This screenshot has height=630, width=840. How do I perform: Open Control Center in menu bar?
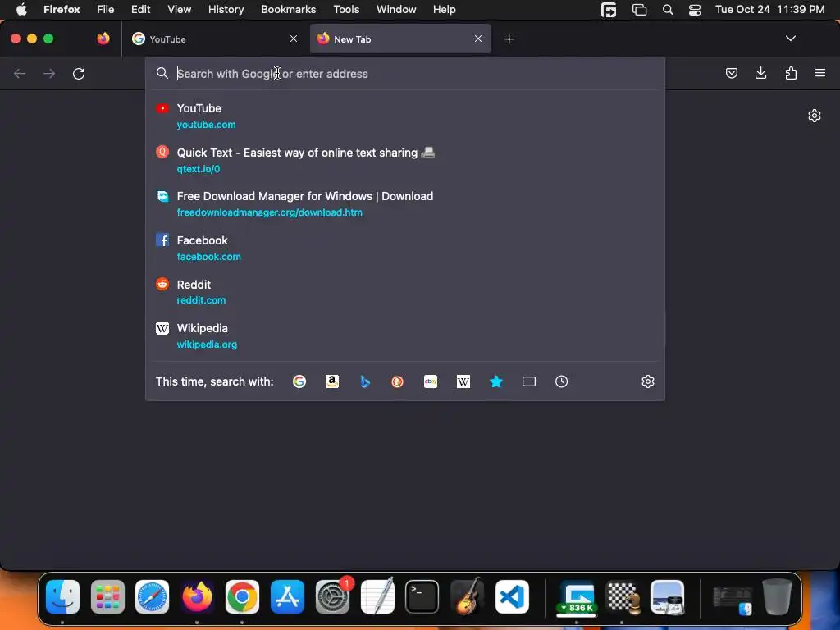(694, 9)
